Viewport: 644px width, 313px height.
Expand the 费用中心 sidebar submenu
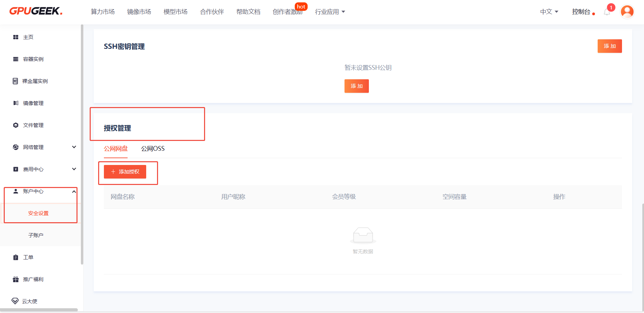point(74,169)
